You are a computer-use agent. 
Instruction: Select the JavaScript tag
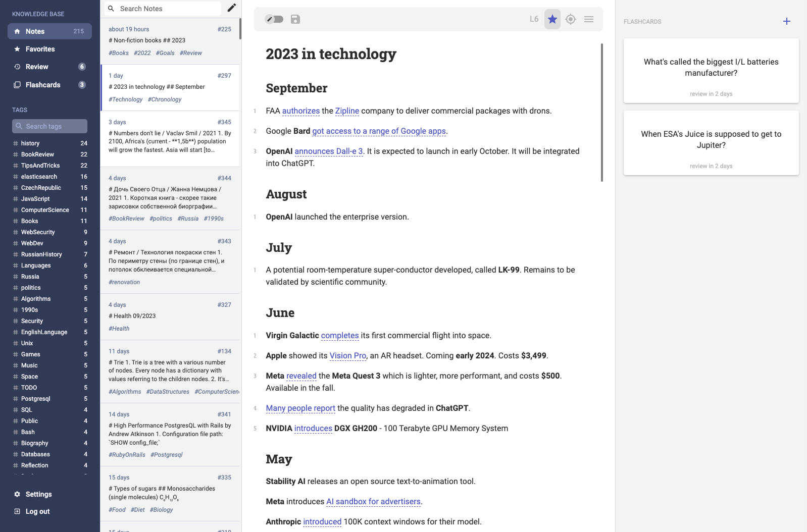50,199
